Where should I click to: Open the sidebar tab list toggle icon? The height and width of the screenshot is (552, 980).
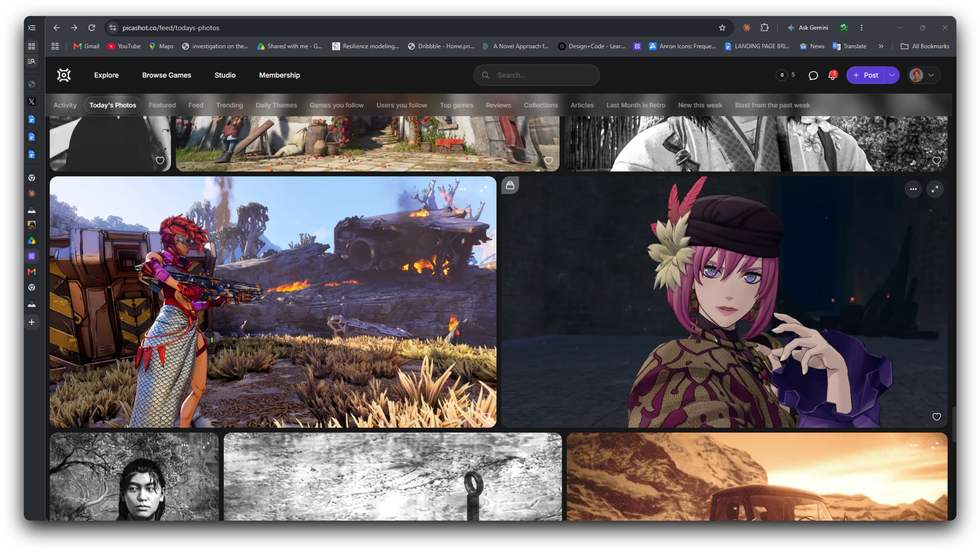pos(32,28)
